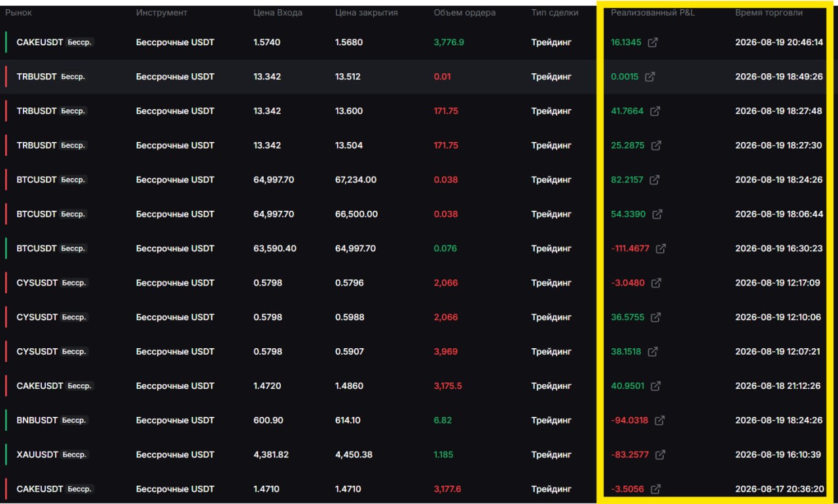This screenshot has height=504, width=838.
Task: Click entry price 600.90
Action: click(268, 420)
